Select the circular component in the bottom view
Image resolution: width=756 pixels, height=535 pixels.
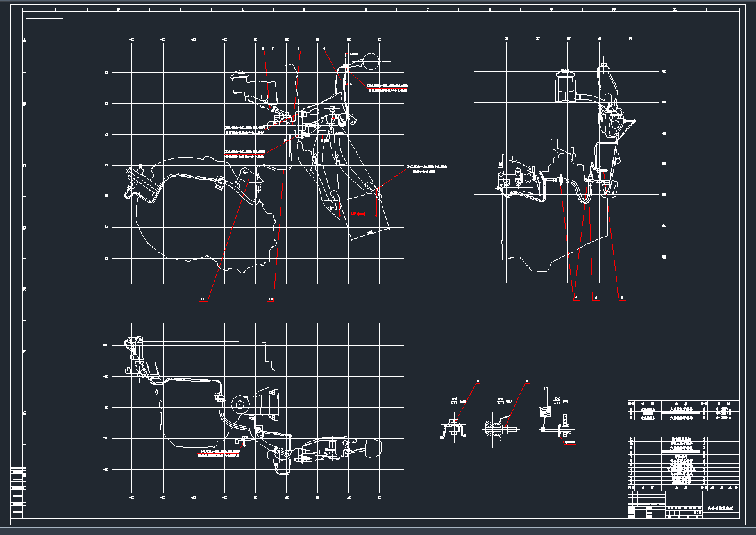click(240, 405)
